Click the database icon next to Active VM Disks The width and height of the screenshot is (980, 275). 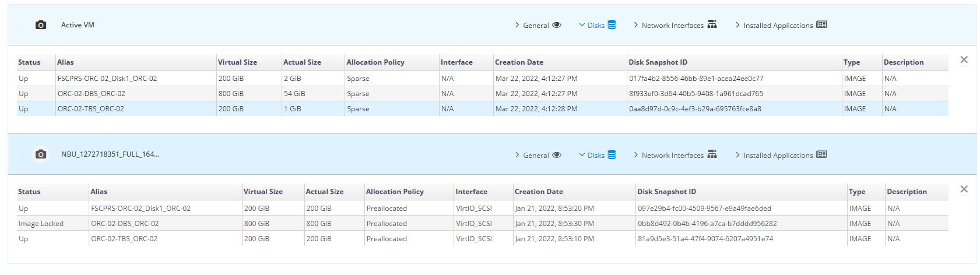(612, 25)
